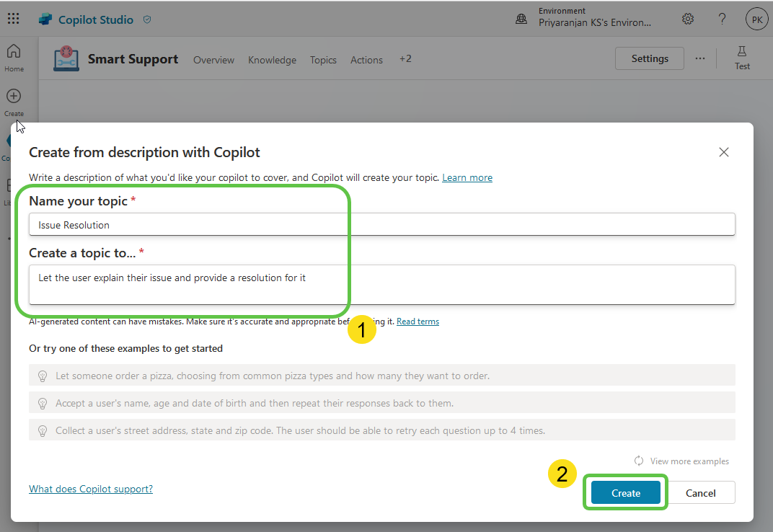This screenshot has height=532, width=773.
Task: Switch to the Topics tab
Action: coord(323,61)
